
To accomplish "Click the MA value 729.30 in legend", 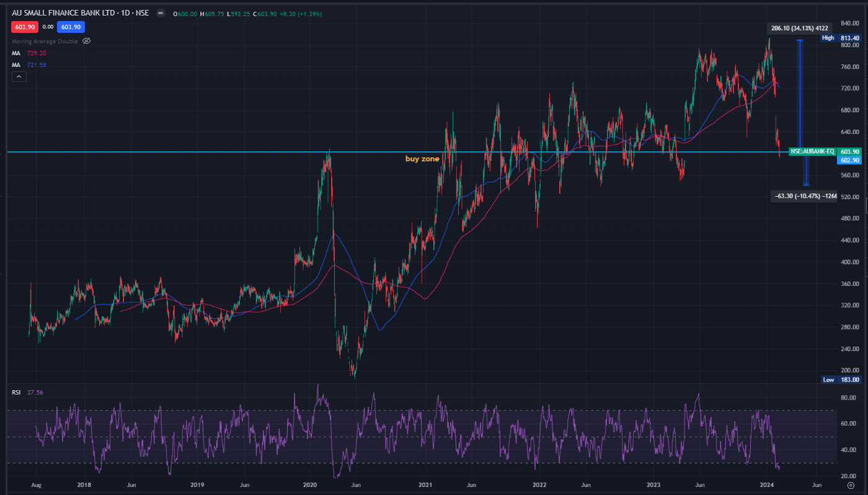I will (36, 53).
